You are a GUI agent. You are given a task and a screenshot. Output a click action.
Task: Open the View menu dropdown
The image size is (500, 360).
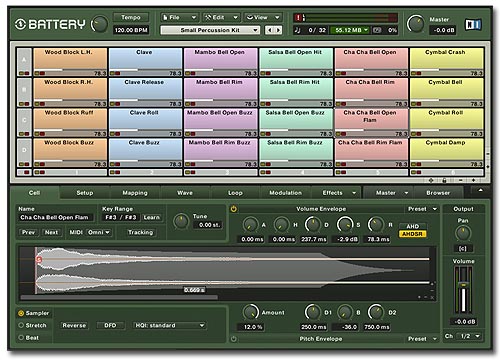(263, 17)
